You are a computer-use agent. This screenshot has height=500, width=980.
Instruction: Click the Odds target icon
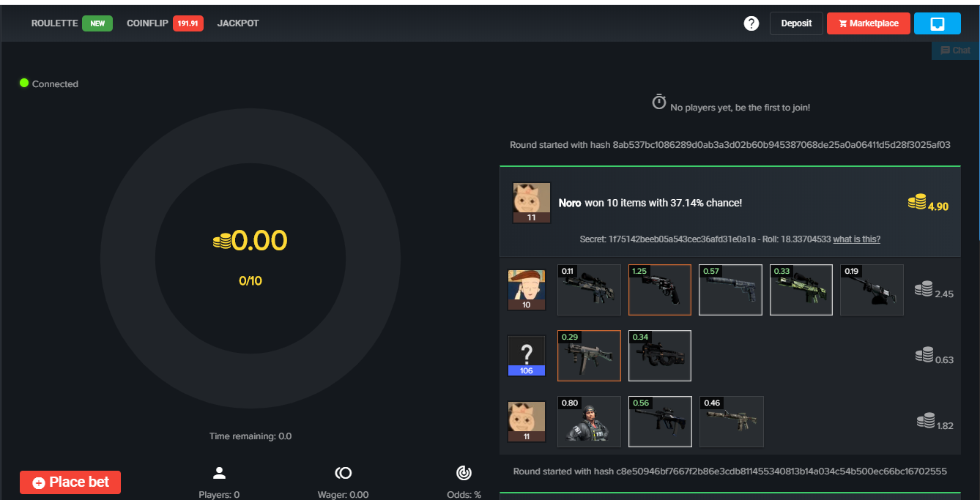(x=464, y=473)
